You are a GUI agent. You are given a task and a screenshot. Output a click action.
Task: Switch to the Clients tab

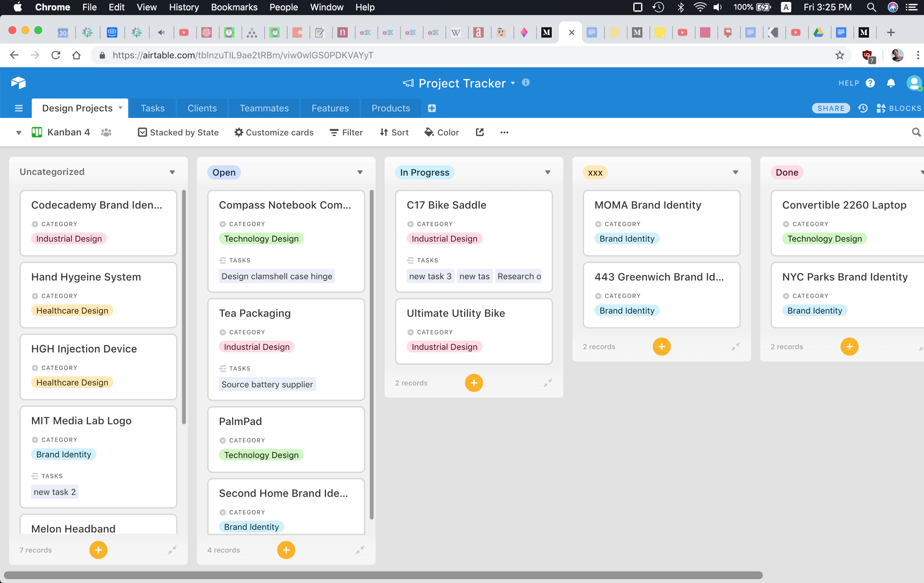(202, 108)
